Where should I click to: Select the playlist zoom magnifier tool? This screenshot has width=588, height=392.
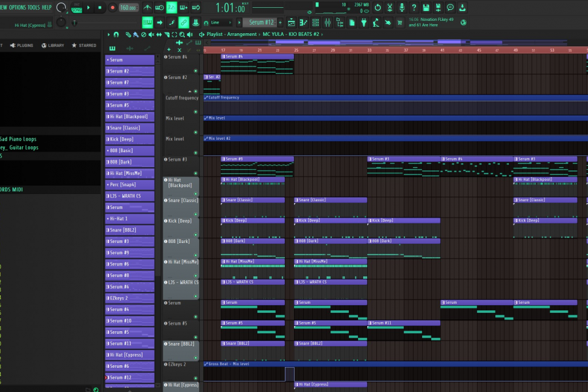[182, 35]
